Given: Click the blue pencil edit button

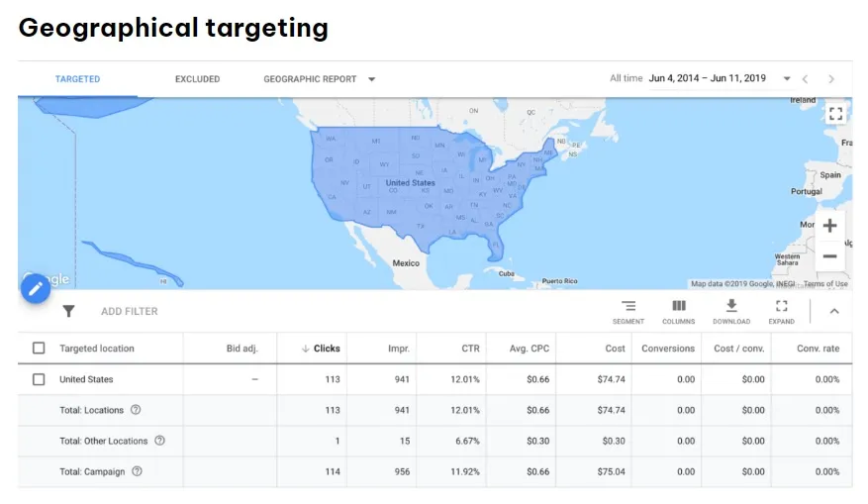Looking at the screenshot, I should pyautogui.click(x=36, y=288).
